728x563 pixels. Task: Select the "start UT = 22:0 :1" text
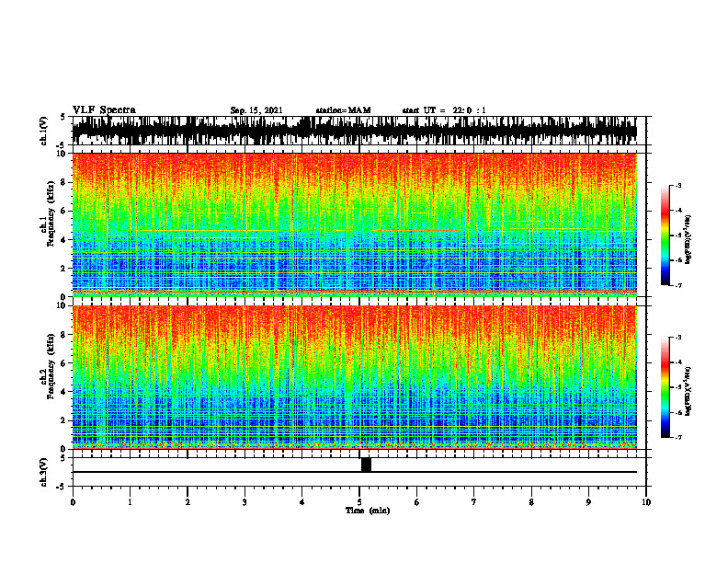click(x=444, y=110)
